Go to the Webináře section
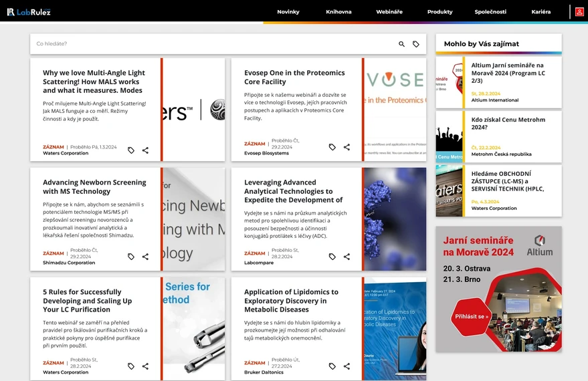The image size is (588, 381). pyautogui.click(x=389, y=11)
